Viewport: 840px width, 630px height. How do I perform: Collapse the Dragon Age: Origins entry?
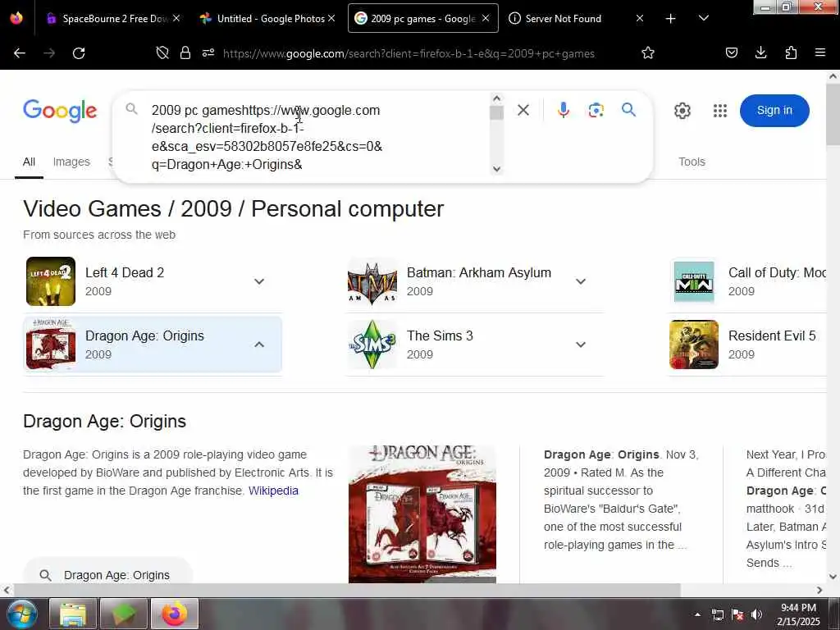(259, 345)
